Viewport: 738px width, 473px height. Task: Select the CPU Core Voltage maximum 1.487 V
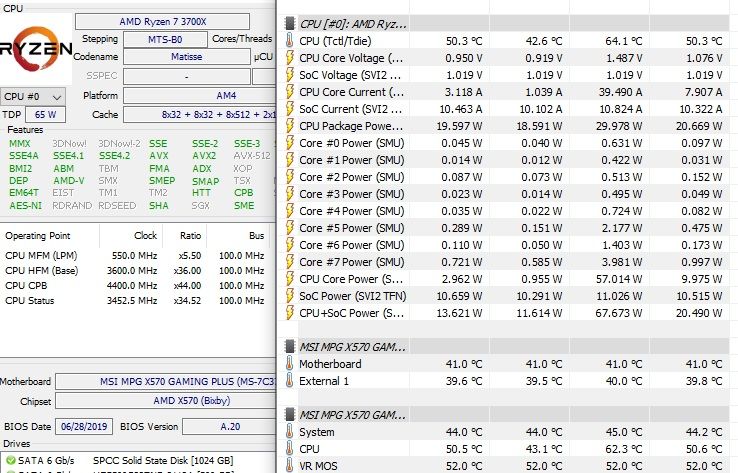tap(624, 58)
